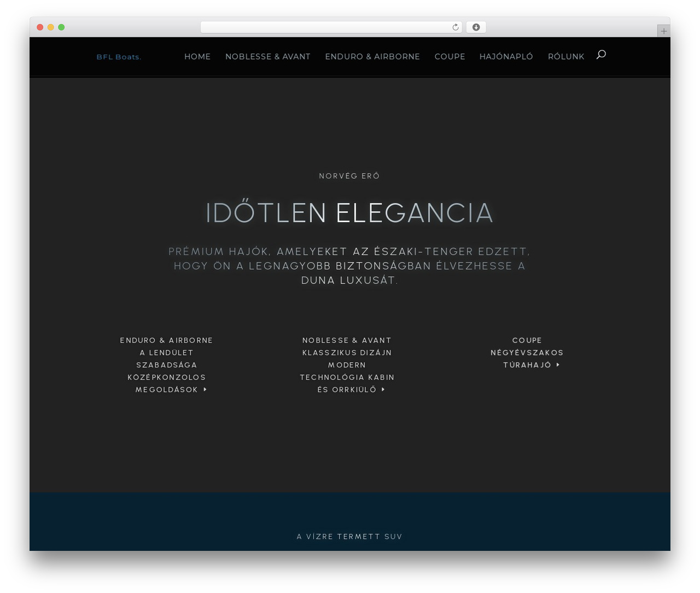Screen dimensions: 700x593
Task: Close the browser window with the red button
Action: (40, 27)
